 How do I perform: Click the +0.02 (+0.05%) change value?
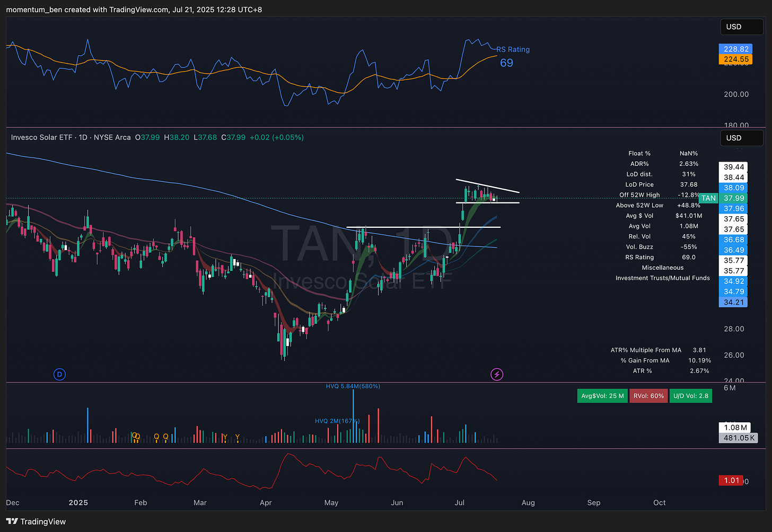[x=276, y=137]
